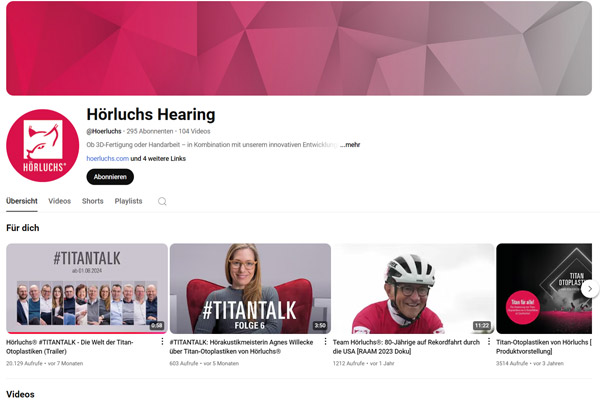Click the Für dich section heading
The image size is (600, 400).
pos(23,228)
